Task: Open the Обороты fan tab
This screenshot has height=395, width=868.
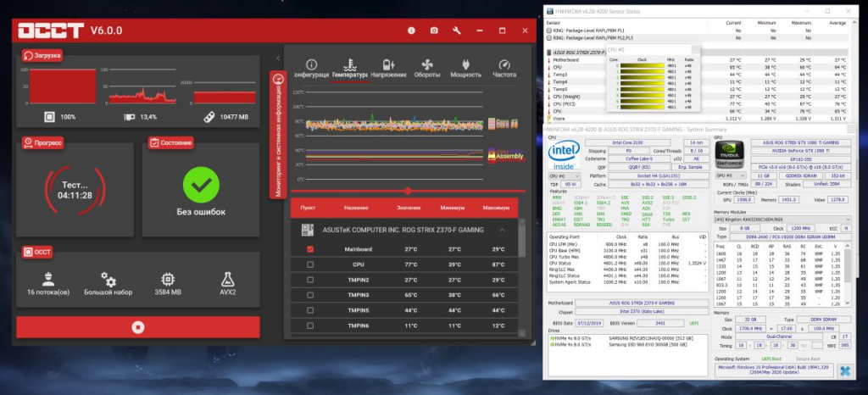Action: [427, 69]
